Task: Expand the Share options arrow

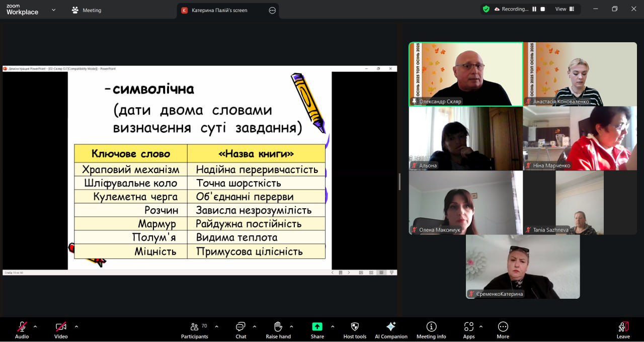Action: coord(333,326)
